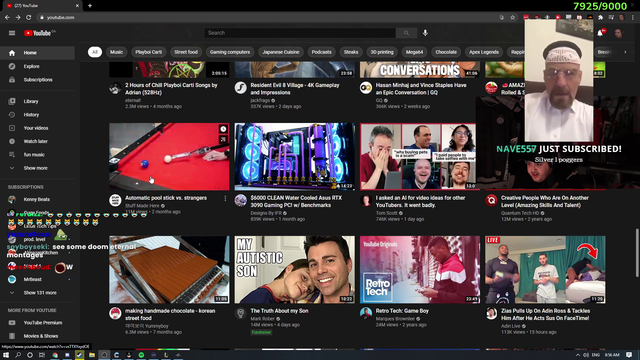640x360 pixels.
Task: Select the Japanese Cuisine filter chip
Action: (x=281, y=52)
